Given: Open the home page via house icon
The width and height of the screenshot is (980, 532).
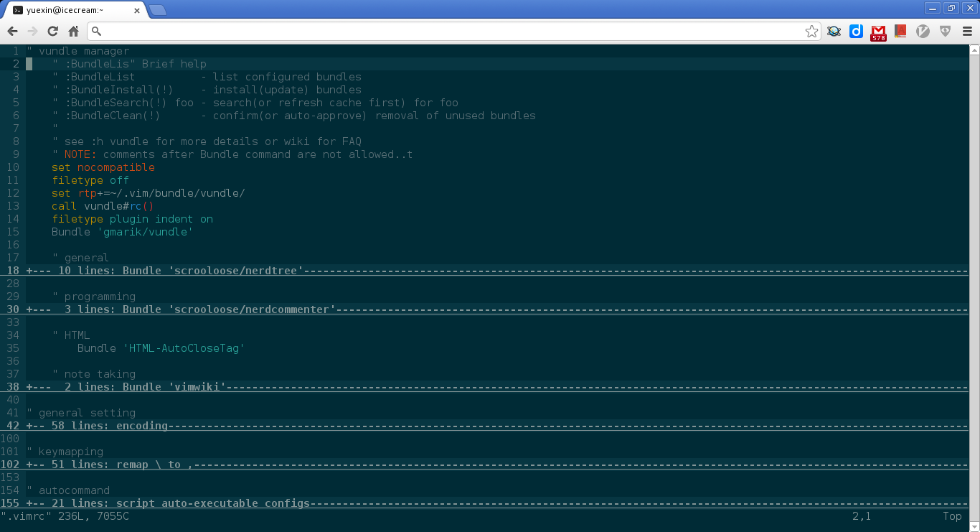Looking at the screenshot, I should (73, 31).
